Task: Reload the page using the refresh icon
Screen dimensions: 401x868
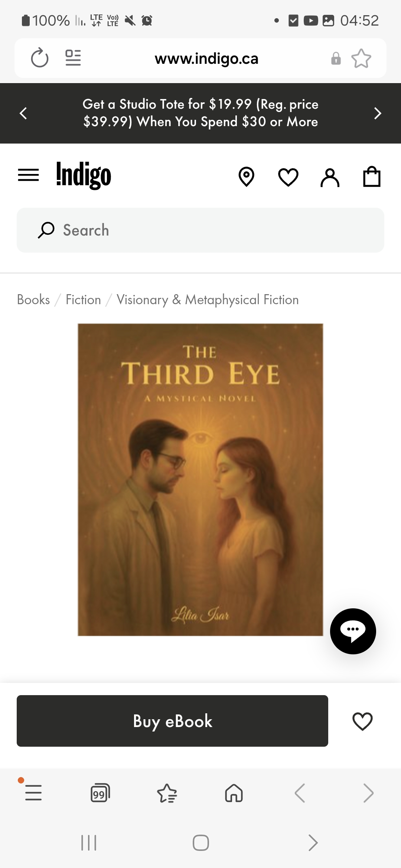Action: coord(40,58)
